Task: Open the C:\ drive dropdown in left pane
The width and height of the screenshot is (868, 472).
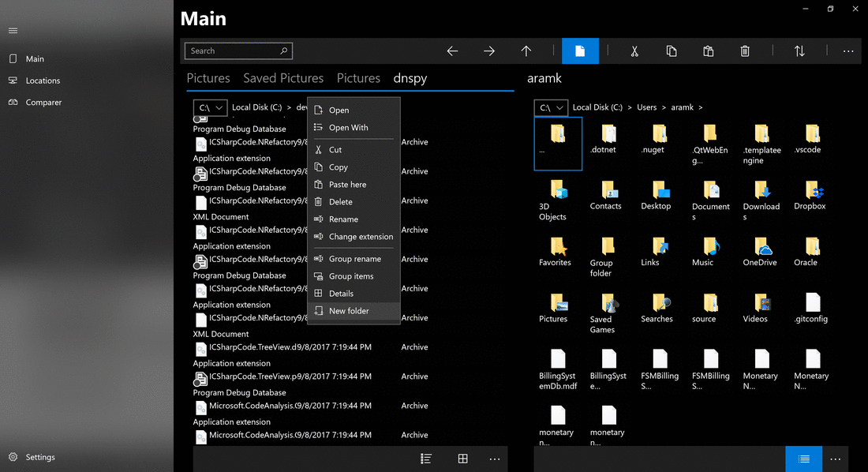Action: pos(211,107)
